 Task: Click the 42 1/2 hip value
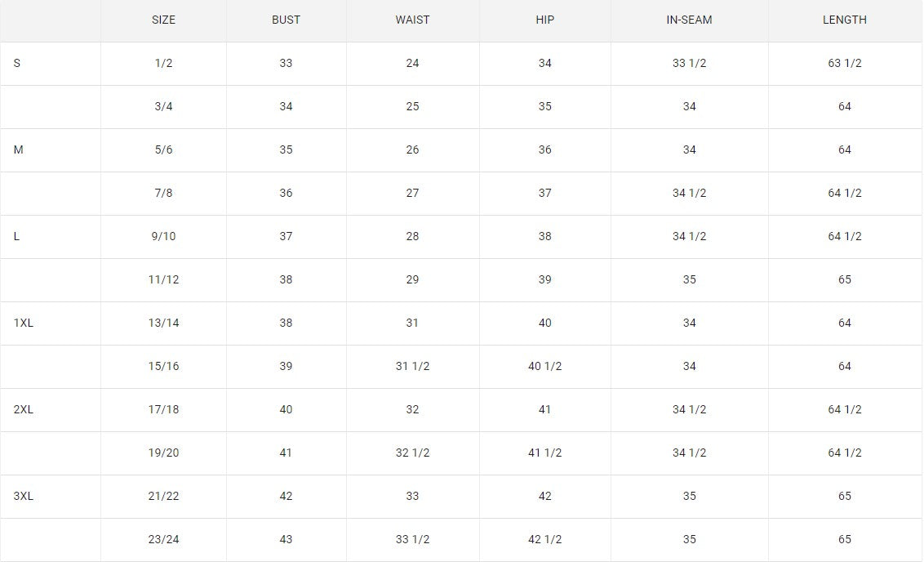(544, 539)
